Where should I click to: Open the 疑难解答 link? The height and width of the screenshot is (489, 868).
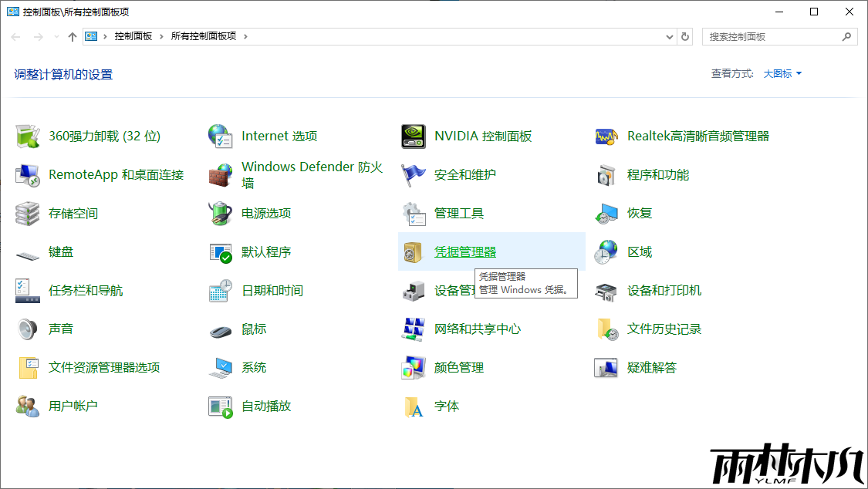click(x=652, y=368)
